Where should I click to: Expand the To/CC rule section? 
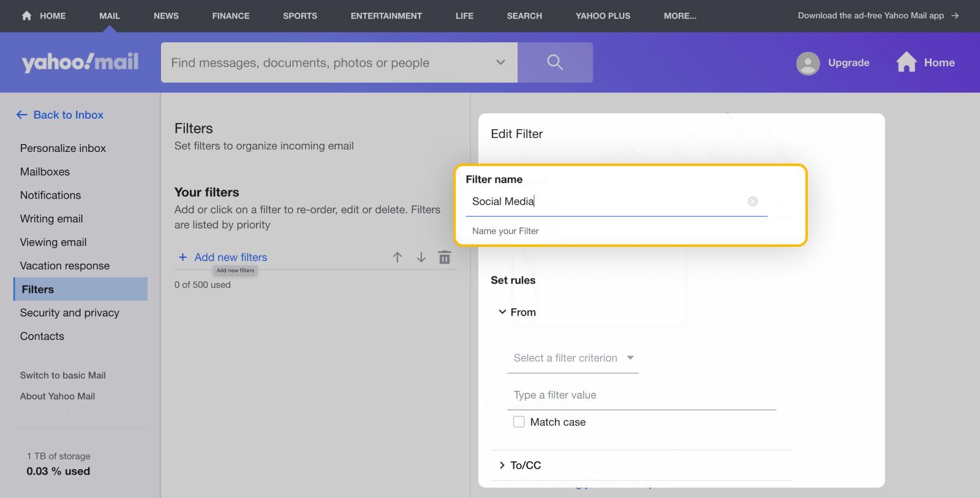[x=503, y=466]
